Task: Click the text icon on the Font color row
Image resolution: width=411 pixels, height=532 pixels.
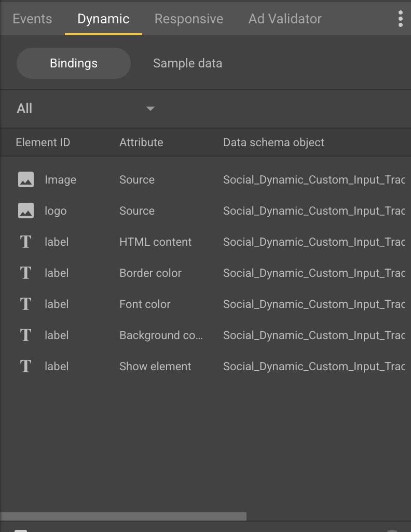Action: [x=25, y=304]
